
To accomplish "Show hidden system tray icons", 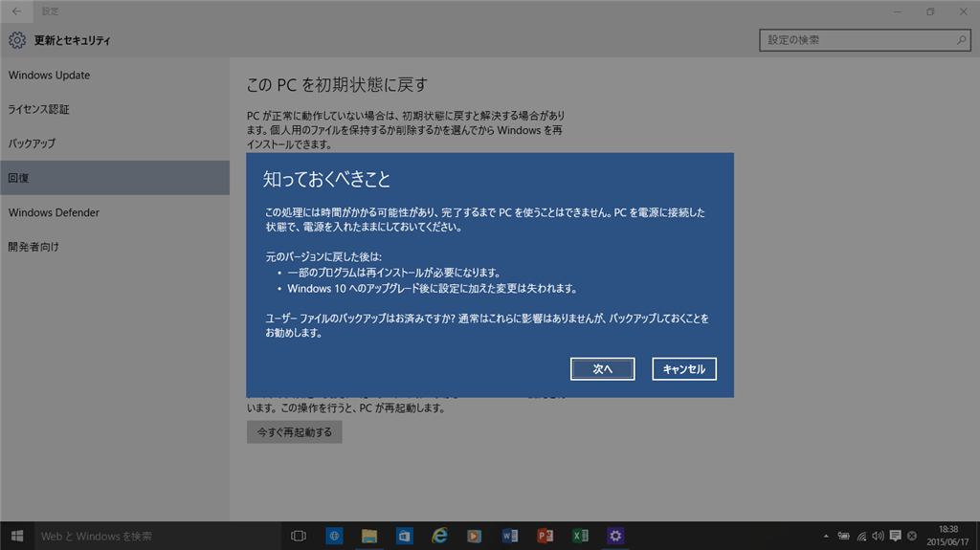I will [x=826, y=536].
